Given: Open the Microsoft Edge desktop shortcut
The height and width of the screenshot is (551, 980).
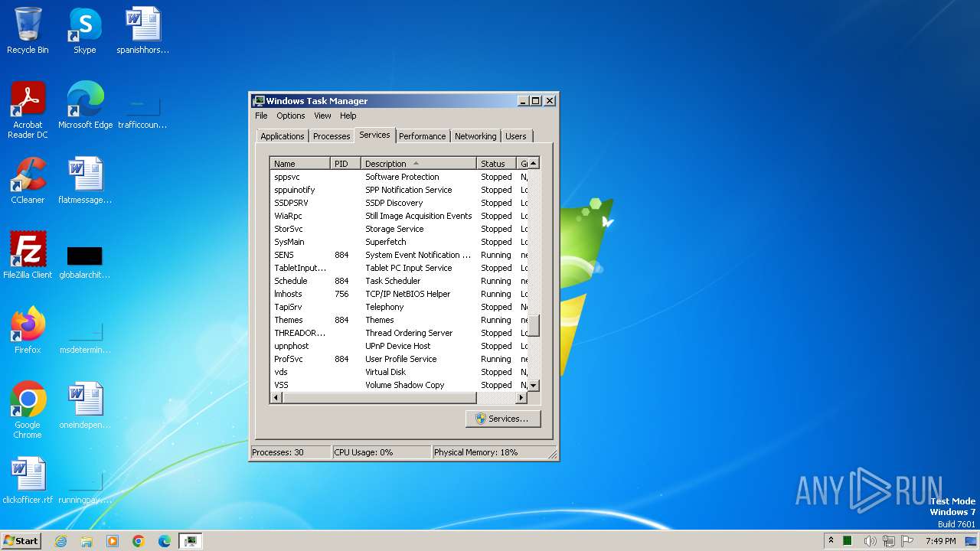Looking at the screenshot, I should (x=85, y=106).
